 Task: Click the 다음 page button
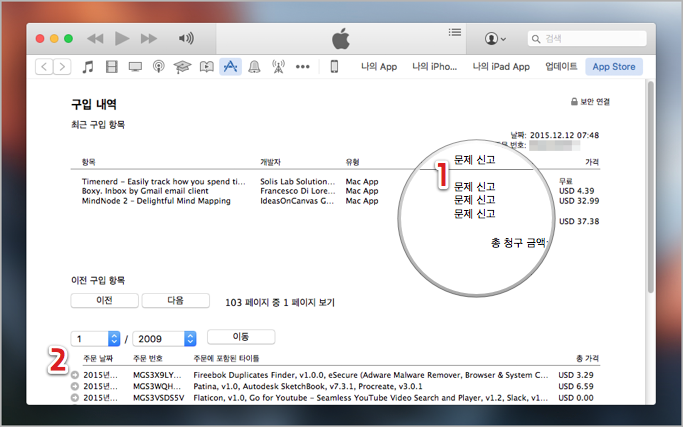pos(176,301)
